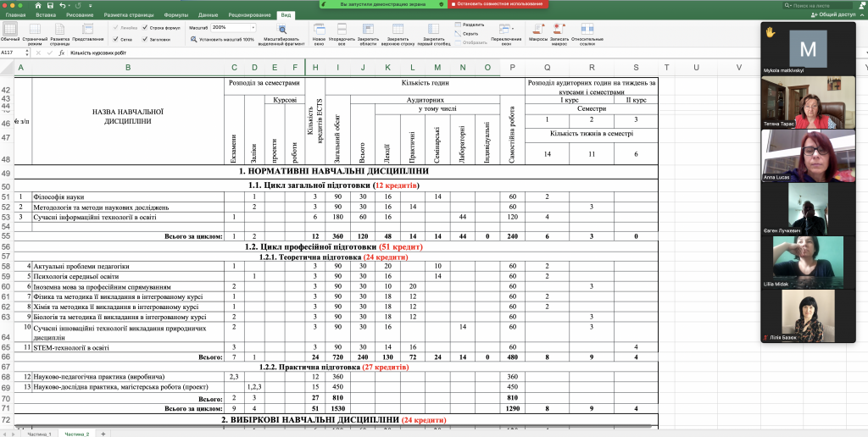Image resolution: width=868 pixels, height=437 pixels.
Task: Click the Новое окно icon
Action: [319, 29]
